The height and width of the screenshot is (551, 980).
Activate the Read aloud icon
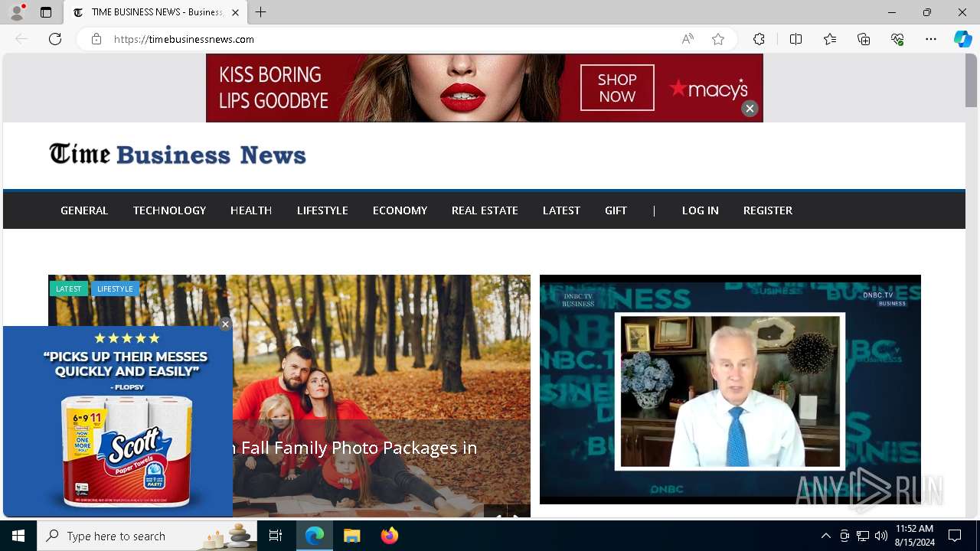click(x=688, y=39)
